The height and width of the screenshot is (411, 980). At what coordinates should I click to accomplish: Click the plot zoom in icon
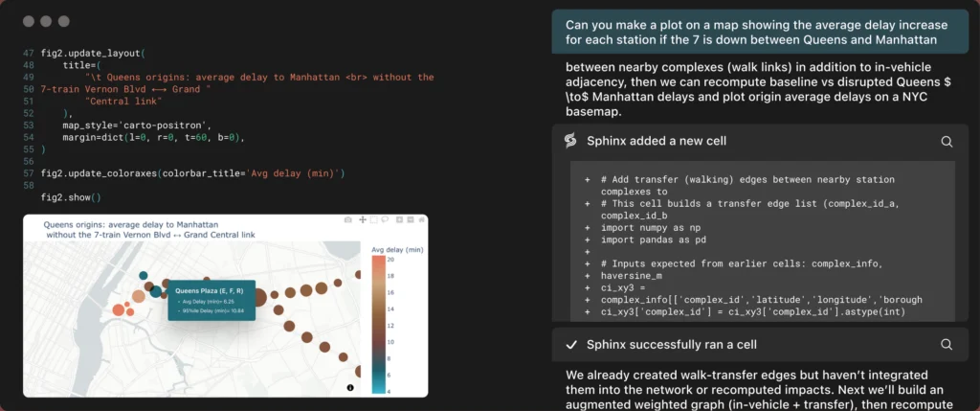pyautogui.click(x=399, y=219)
